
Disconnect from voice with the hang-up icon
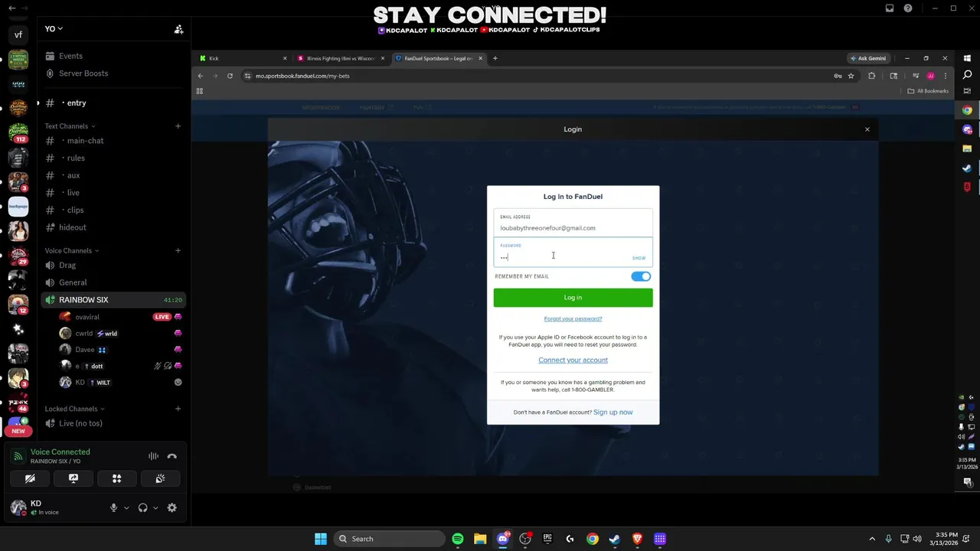coord(171,456)
